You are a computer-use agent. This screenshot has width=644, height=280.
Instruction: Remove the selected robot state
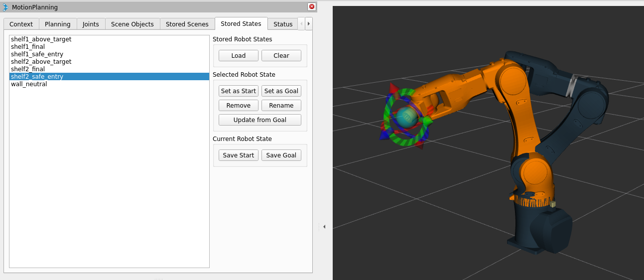pos(239,105)
